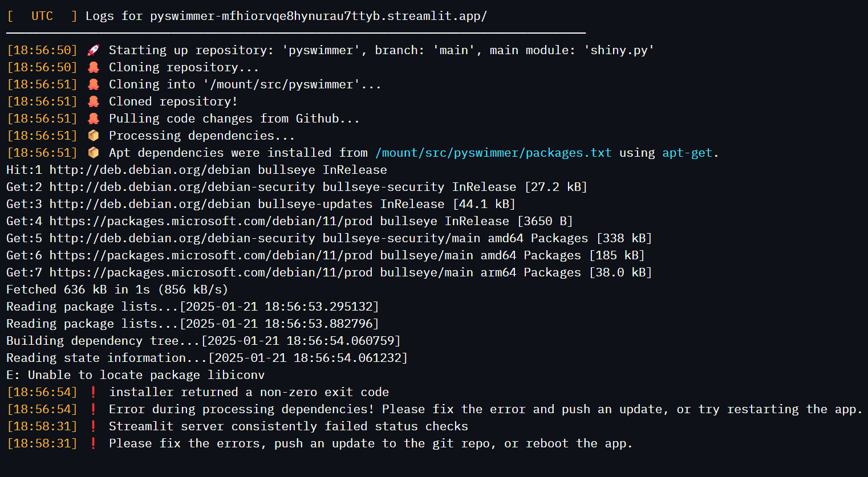Click the pyswimmer streamlit.app URL in header
The height and width of the screenshot is (477, 868).
[319, 16]
